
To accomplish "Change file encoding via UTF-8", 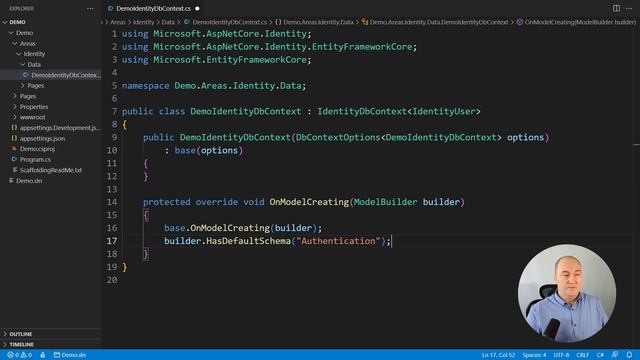I will (561, 355).
